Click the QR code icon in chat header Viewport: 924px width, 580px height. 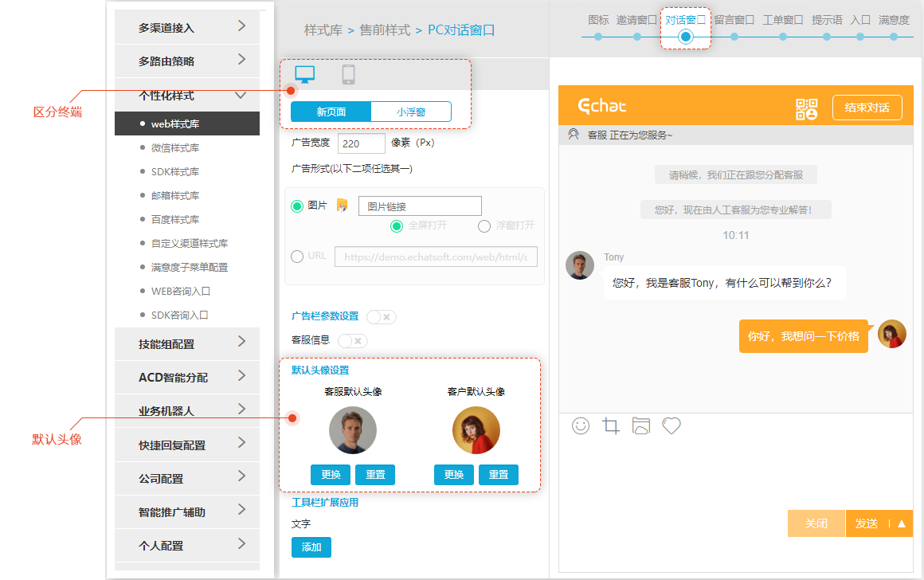806,109
